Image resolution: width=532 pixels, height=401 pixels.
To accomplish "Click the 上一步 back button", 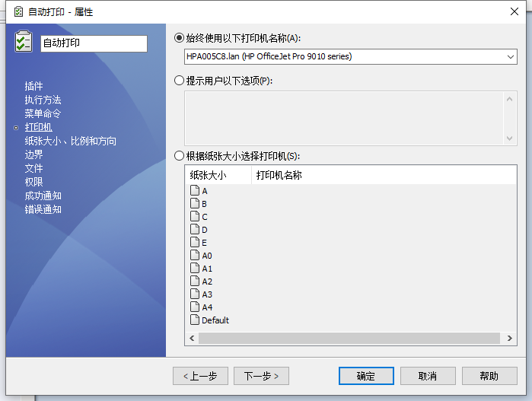I will pos(200,376).
